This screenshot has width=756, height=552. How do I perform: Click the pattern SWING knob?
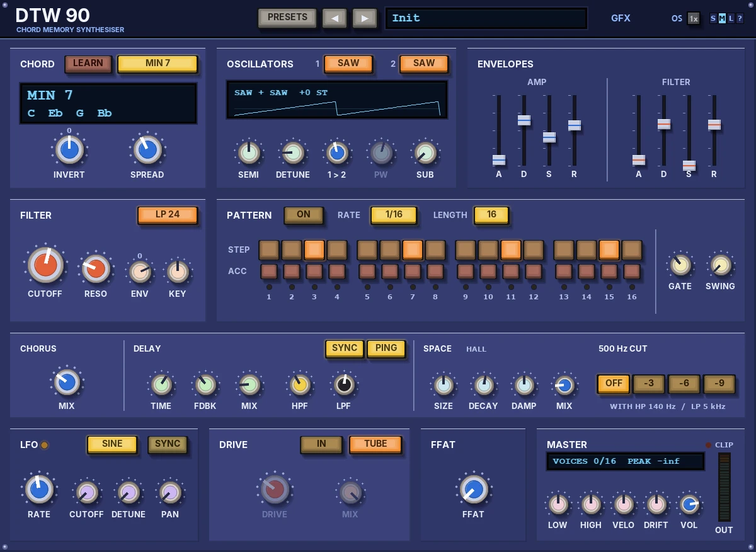click(721, 265)
